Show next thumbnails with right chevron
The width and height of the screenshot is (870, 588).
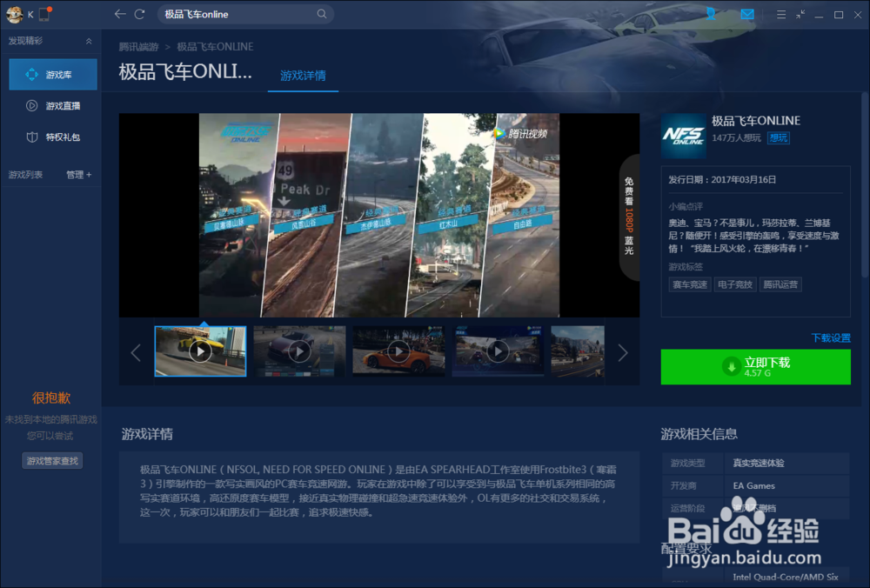click(x=623, y=353)
